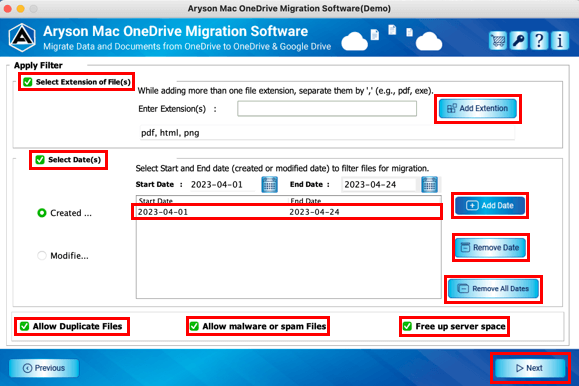Uncheck Allow Duplicate Files
This screenshot has height=386, width=579.
click(x=24, y=326)
